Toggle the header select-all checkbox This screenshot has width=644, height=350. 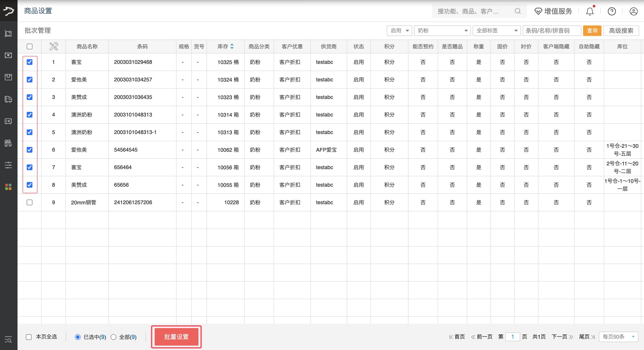pyautogui.click(x=30, y=46)
